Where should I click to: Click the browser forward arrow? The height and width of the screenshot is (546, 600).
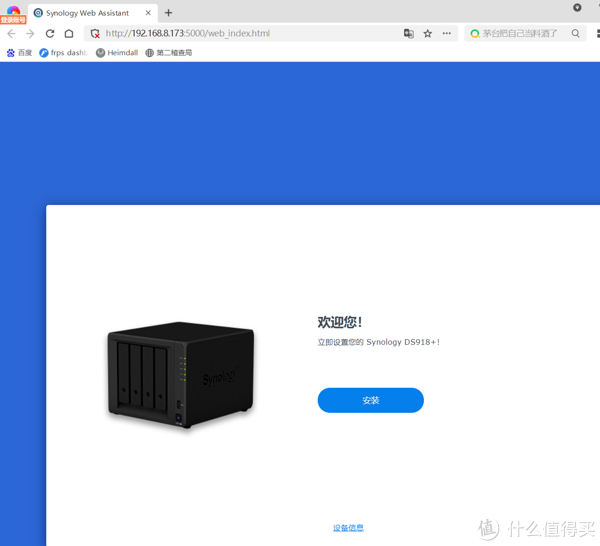(30, 34)
